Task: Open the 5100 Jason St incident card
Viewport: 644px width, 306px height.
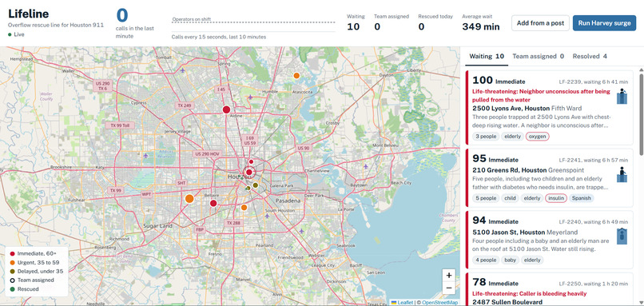Action: [x=549, y=240]
